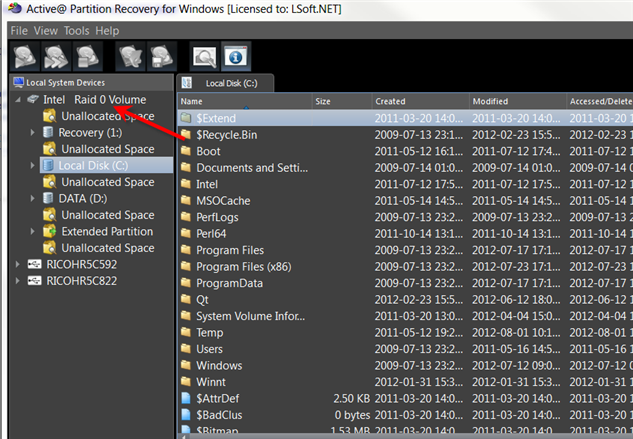Image resolution: width=633 pixels, height=439 pixels.
Task: Click the folder icon beside Windows
Action: (x=186, y=365)
